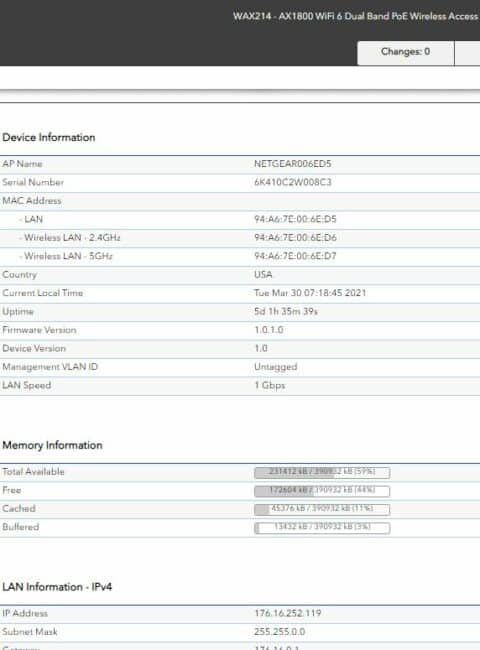Click the Cached memory progress bar
This screenshot has height=650, width=480.
tap(322, 509)
